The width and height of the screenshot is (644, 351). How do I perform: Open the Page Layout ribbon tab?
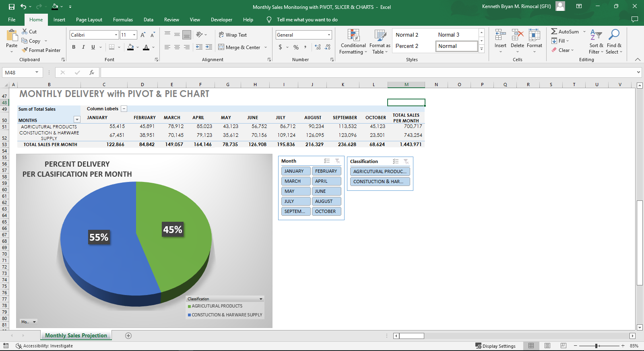pos(89,20)
